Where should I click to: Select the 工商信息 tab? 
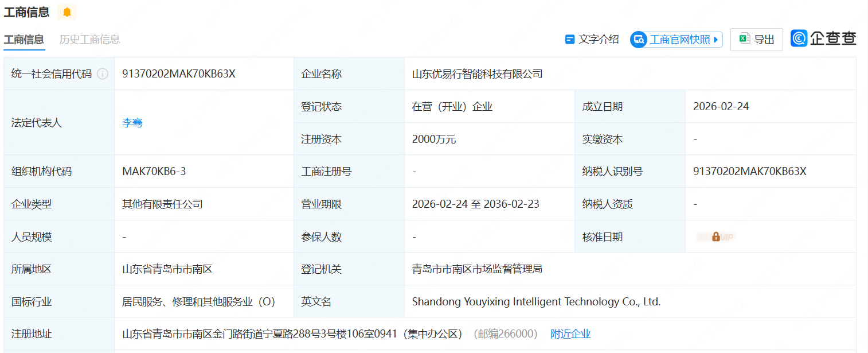pos(24,40)
